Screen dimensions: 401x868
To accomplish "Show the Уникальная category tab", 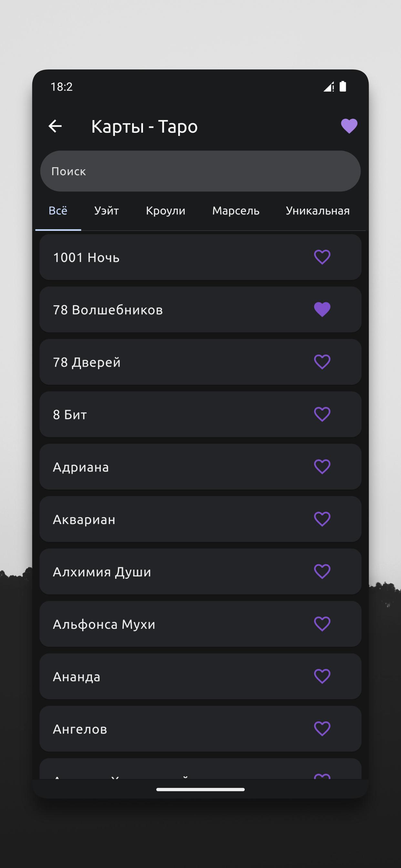I will (318, 211).
